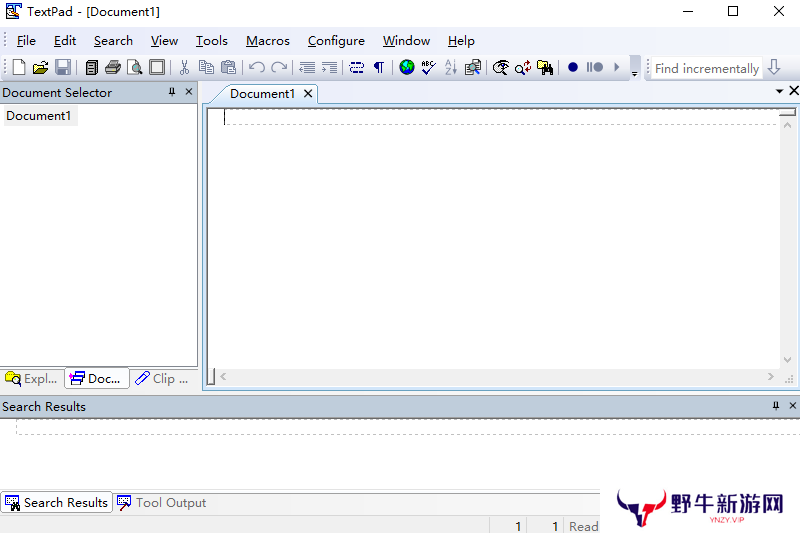Screen dimensions: 800x533
Task: Click the Page Setup frame icon
Action: [157, 67]
